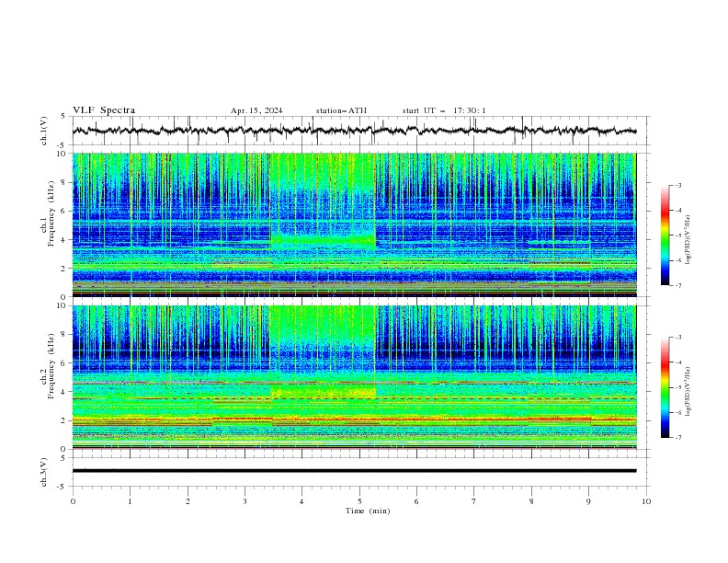Click the time axis tick label '5'
This screenshot has width=728, height=563.
point(359,501)
